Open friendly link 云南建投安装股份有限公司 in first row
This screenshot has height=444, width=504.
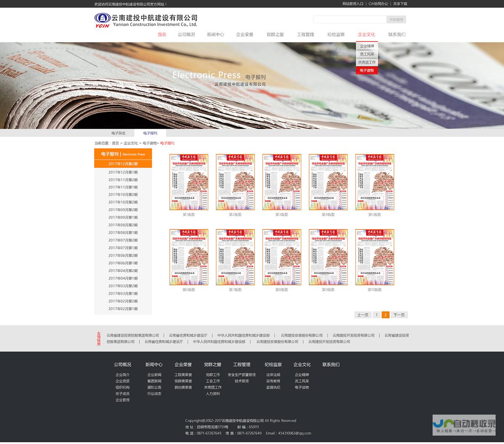pyautogui.click(x=302, y=335)
